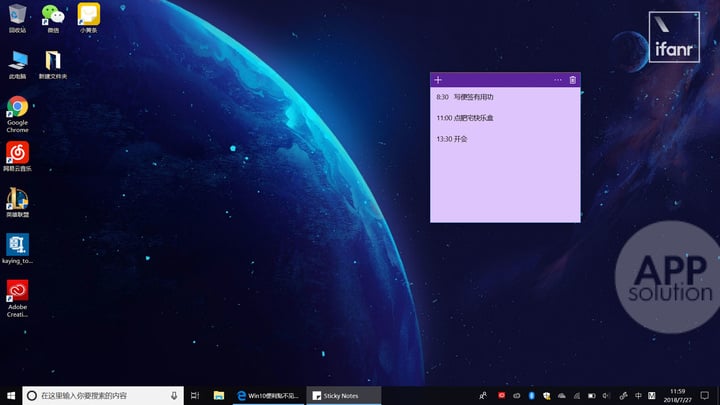
Task: Open the network signal tray icon
Action: pyautogui.click(x=577, y=395)
